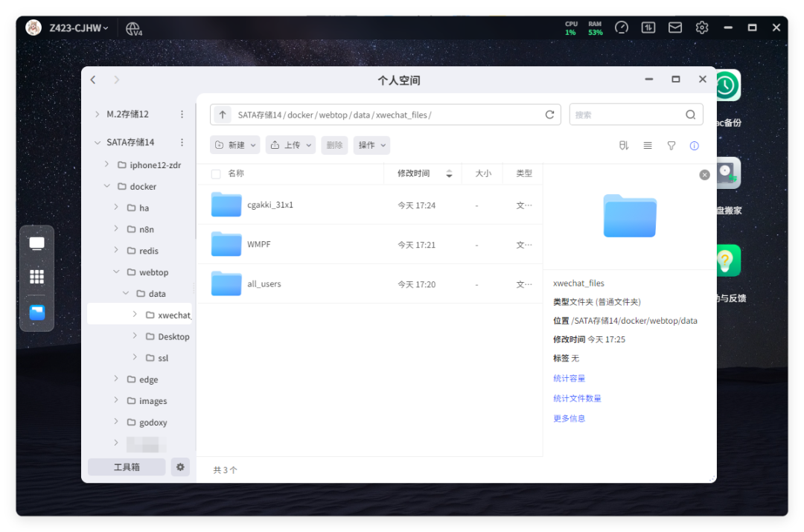Open more options for M.2存储12
This screenshot has width=804, height=532.
click(182, 115)
